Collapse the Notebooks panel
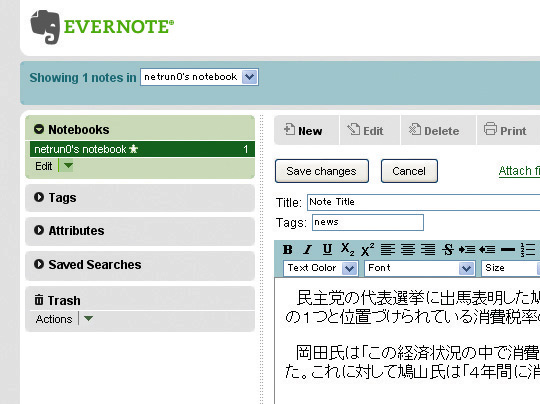Image resolution: width=540 pixels, height=404 pixels. pos(39,129)
